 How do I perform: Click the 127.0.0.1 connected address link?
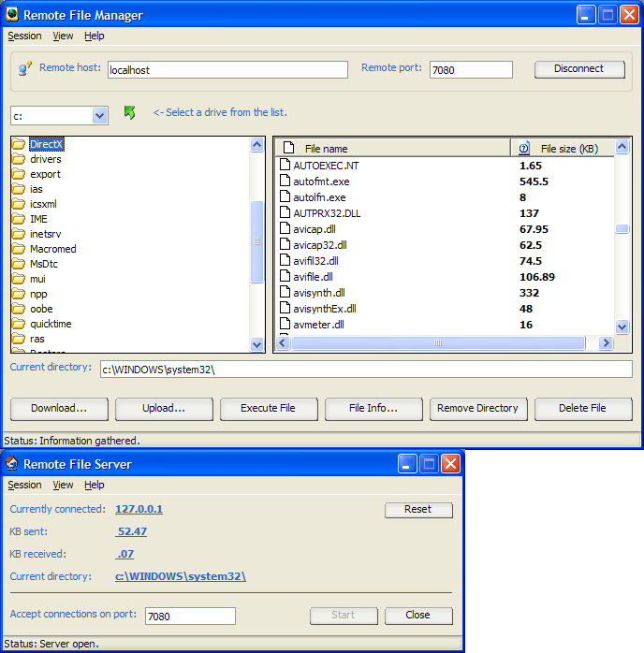(139, 509)
